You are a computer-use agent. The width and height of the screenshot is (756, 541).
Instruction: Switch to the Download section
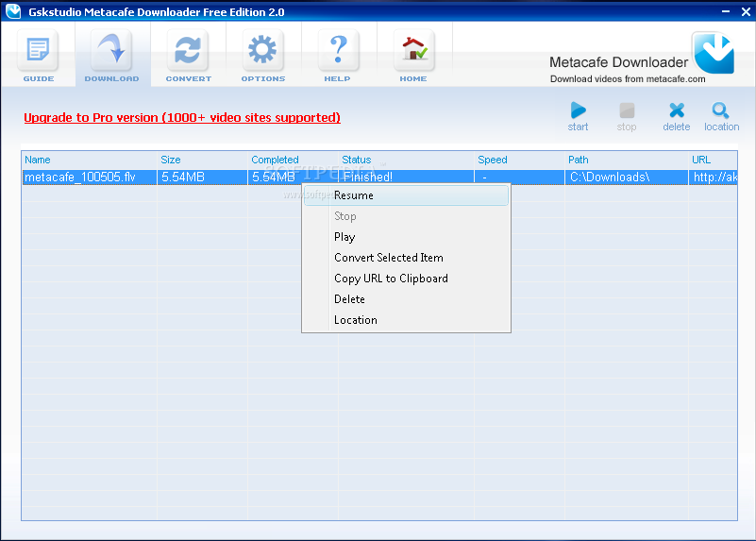coord(112,56)
